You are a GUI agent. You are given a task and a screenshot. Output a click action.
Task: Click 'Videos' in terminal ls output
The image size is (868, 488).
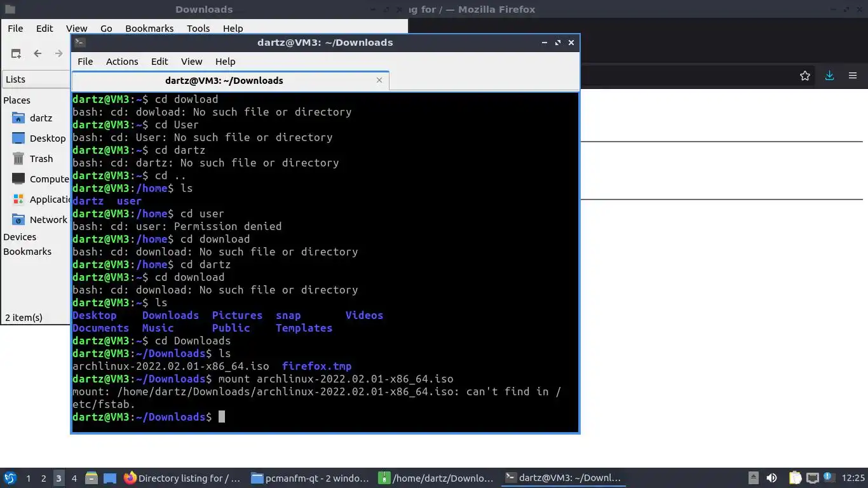coord(364,315)
